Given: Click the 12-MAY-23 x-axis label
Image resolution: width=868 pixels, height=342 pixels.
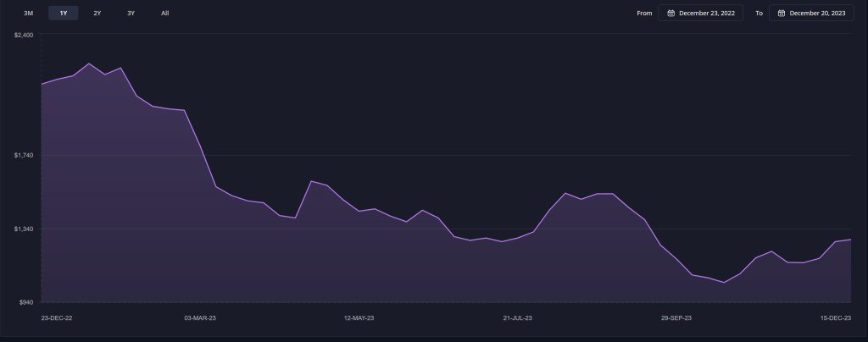Looking at the screenshot, I should (x=359, y=318).
